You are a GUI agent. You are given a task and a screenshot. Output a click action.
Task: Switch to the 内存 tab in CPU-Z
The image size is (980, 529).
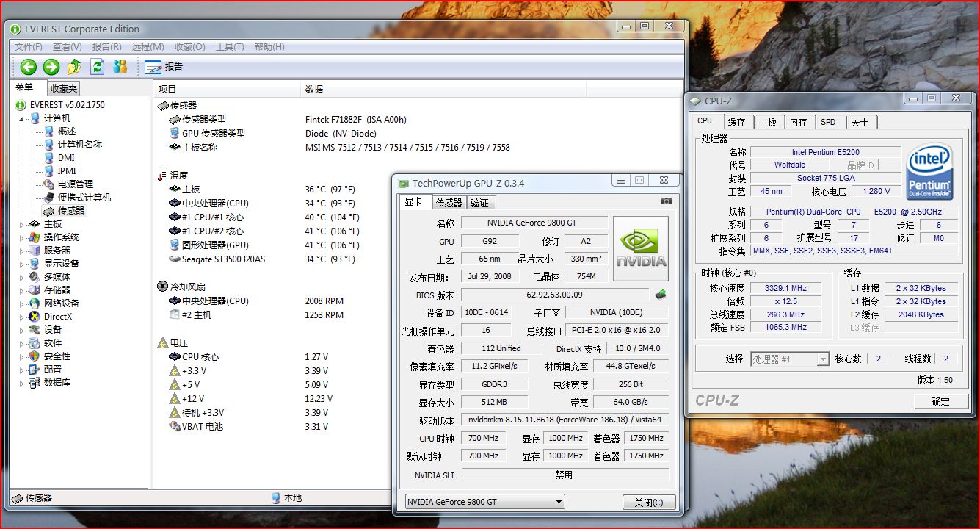[x=799, y=122]
